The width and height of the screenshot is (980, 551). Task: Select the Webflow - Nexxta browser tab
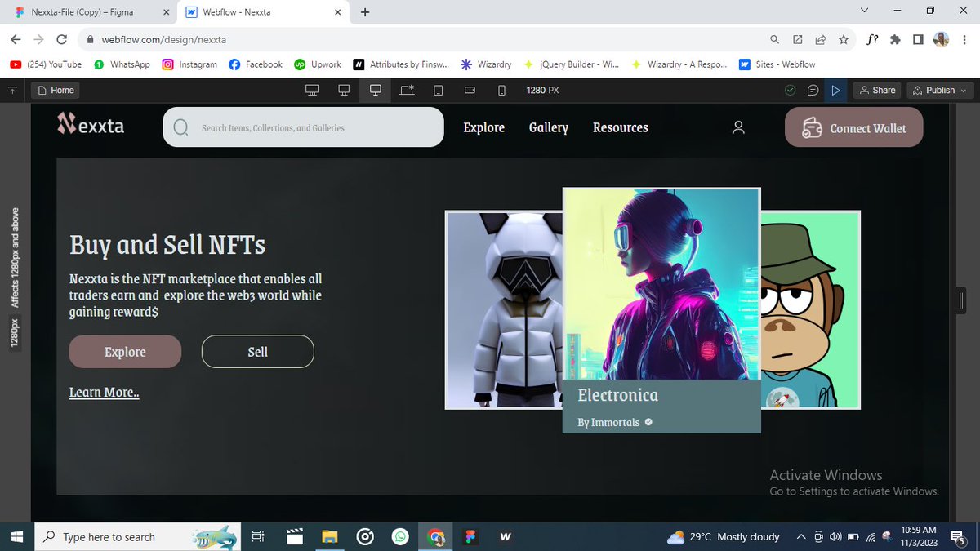click(x=261, y=12)
